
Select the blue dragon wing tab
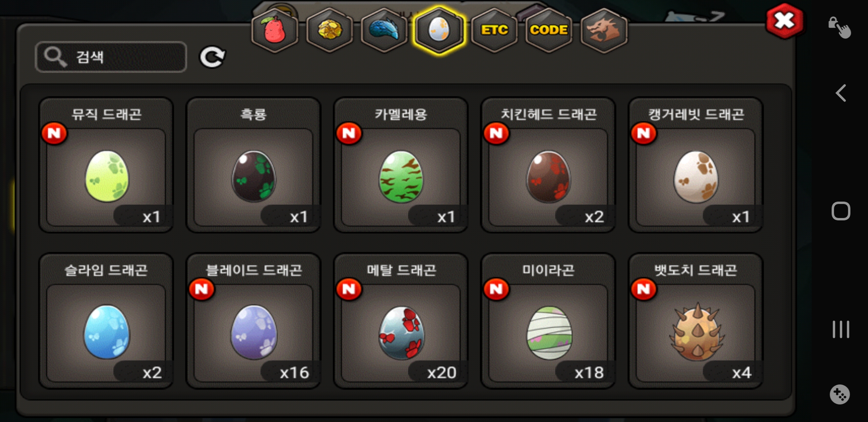click(384, 30)
